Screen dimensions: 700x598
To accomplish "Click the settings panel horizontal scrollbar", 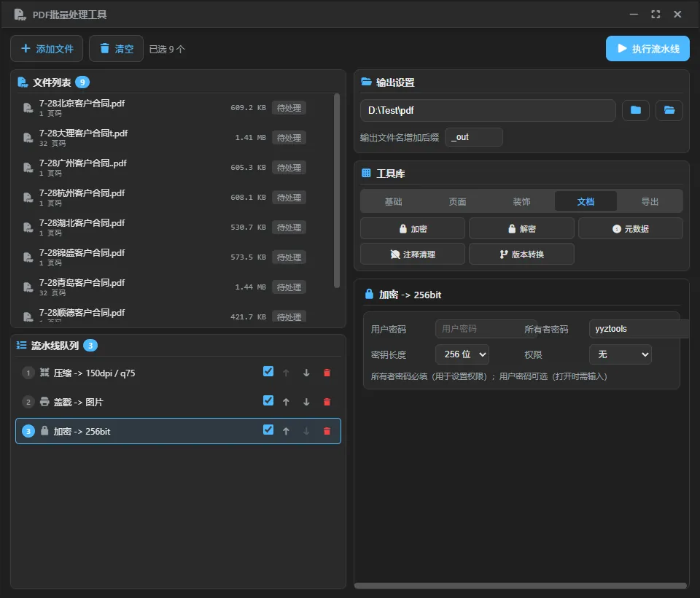I will click(521, 586).
